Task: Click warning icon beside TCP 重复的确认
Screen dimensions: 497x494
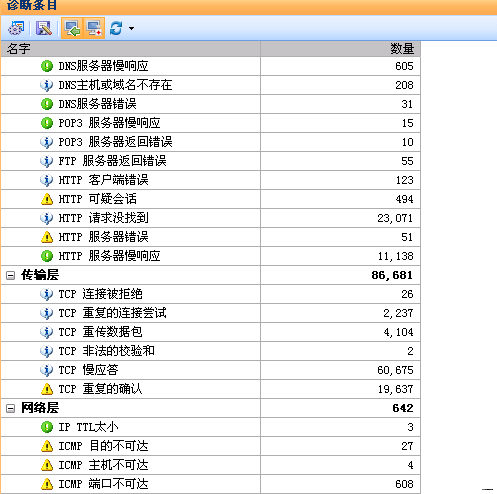Action: [47, 389]
